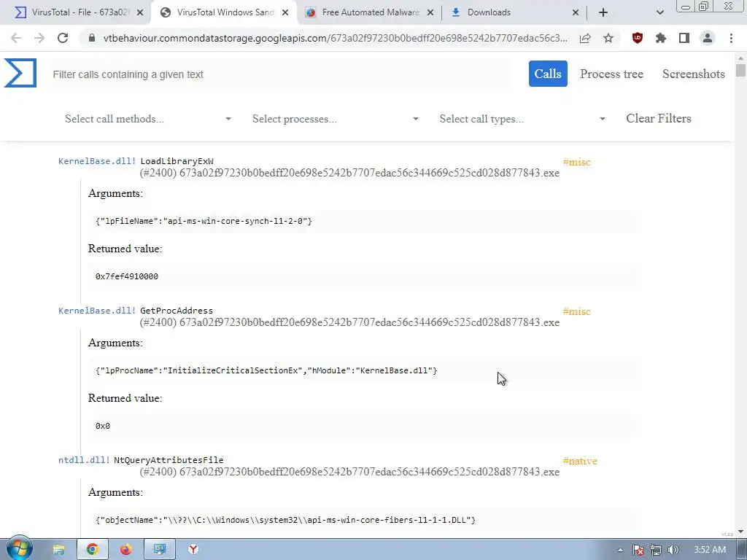Viewport: 747px width, 560px height.
Task: View site lock information
Action: [93, 38]
